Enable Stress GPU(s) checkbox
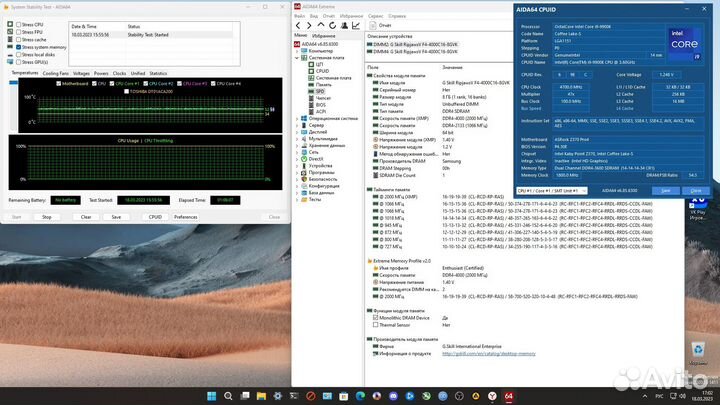This screenshot has height=405, width=720. (19, 62)
